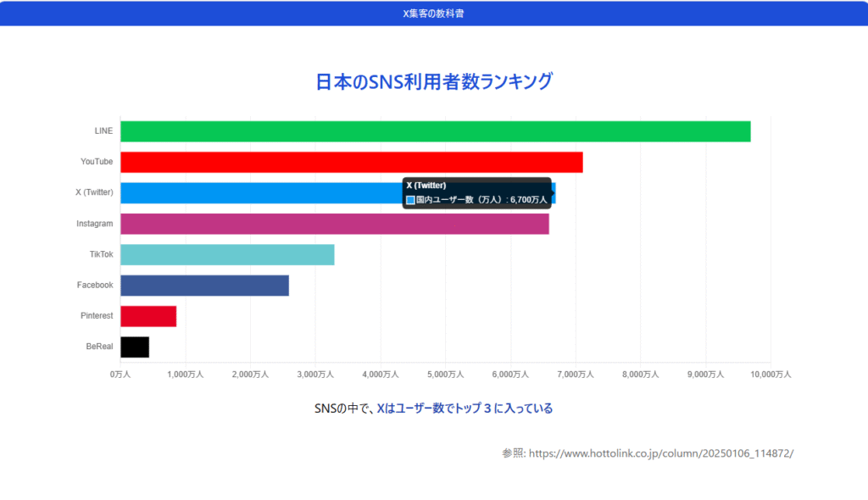868x500 pixels.
Task: Click the highlighted Xはユーザー数でトップ３ caption text
Action: tap(465, 408)
